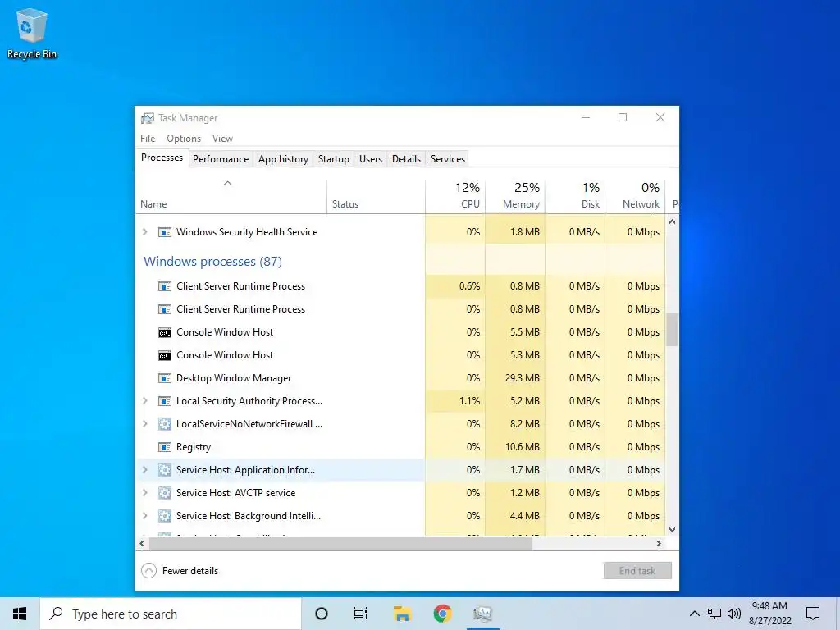Click the taskbar search box
840x630 pixels.
[x=171, y=614]
